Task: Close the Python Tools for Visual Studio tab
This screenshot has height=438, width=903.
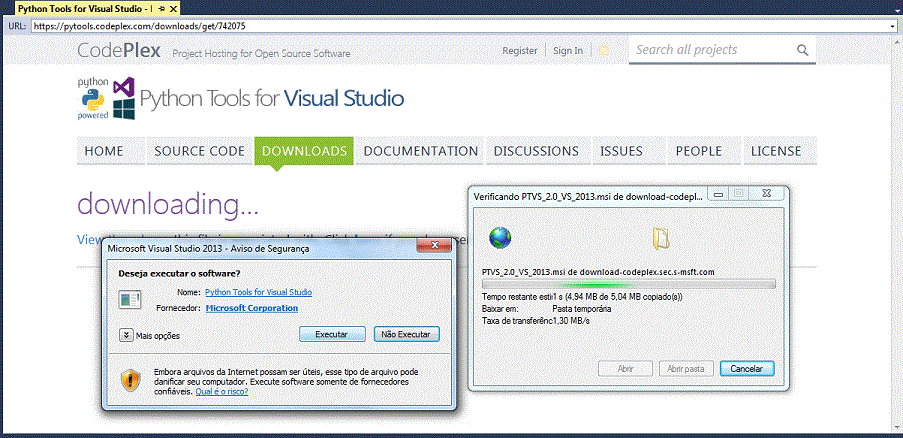Action: [x=173, y=9]
